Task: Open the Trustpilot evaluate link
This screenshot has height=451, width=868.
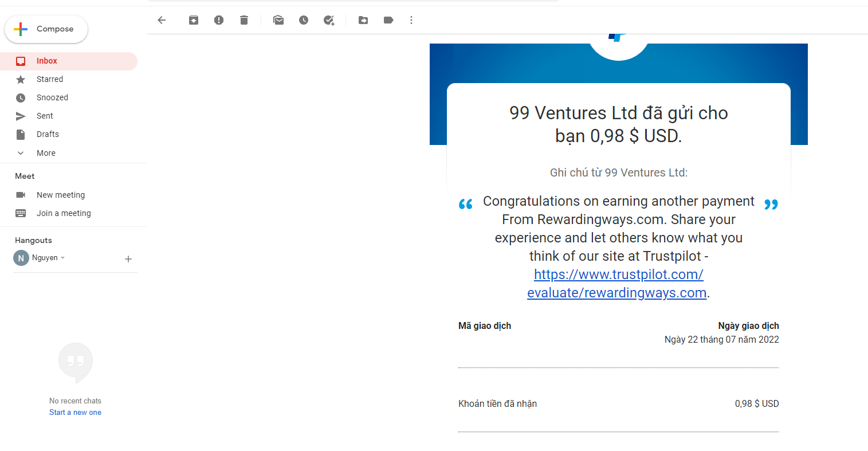Action: point(618,284)
